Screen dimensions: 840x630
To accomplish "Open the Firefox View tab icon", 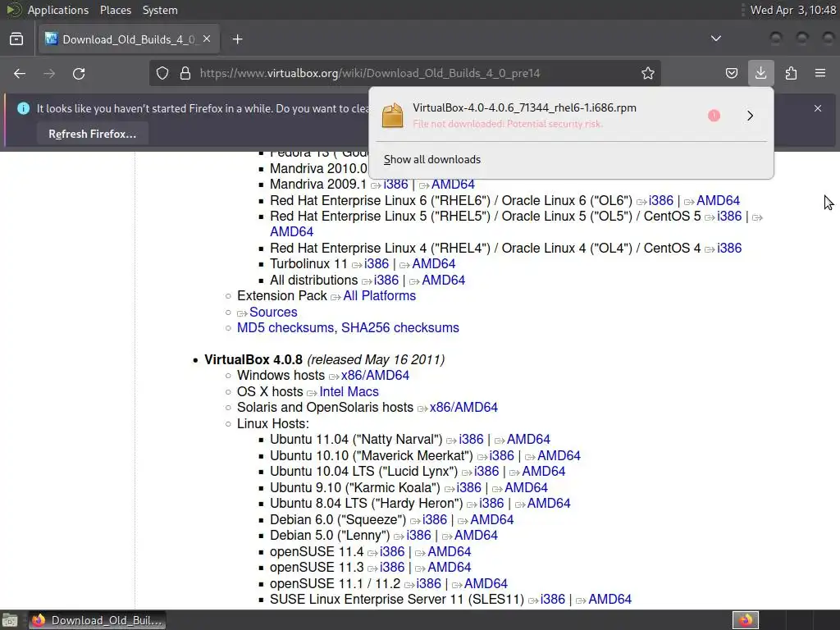I will pos(16,39).
